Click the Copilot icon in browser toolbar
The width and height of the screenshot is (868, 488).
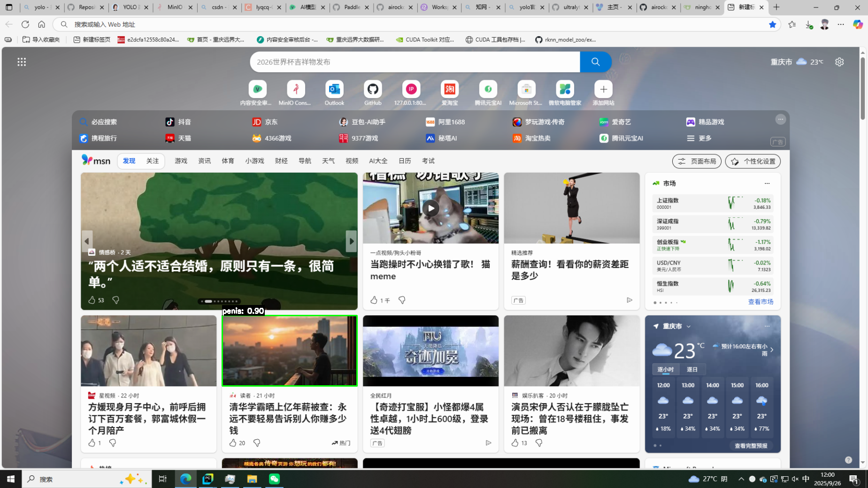point(858,24)
